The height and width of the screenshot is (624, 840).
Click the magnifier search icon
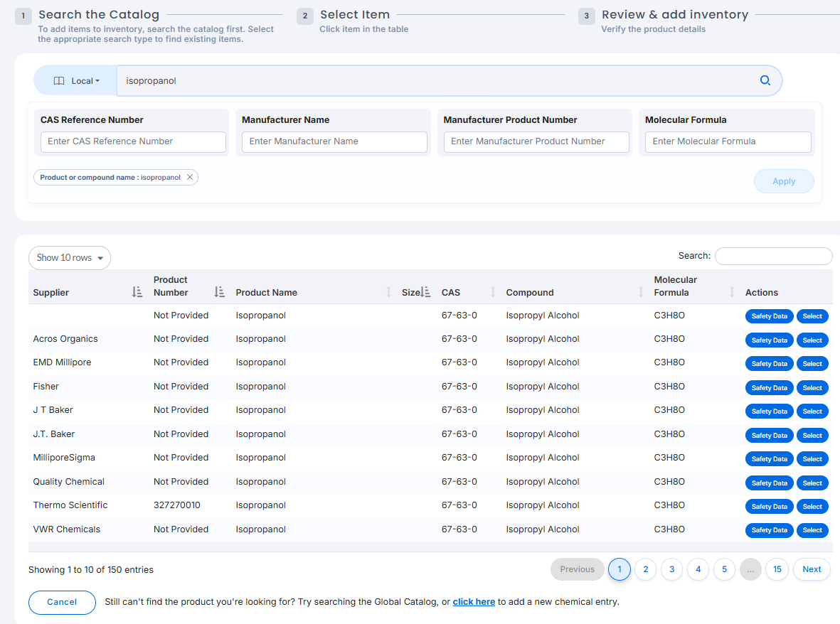coord(765,80)
